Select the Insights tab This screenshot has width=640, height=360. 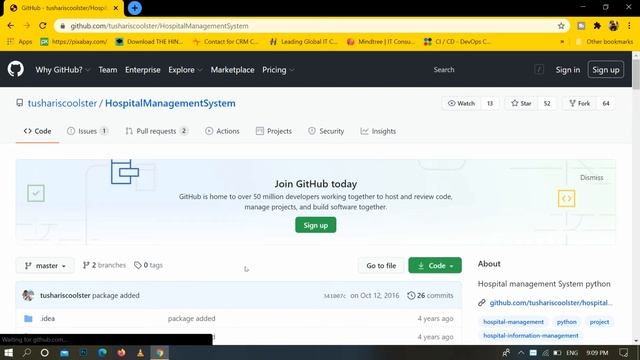click(378, 131)
